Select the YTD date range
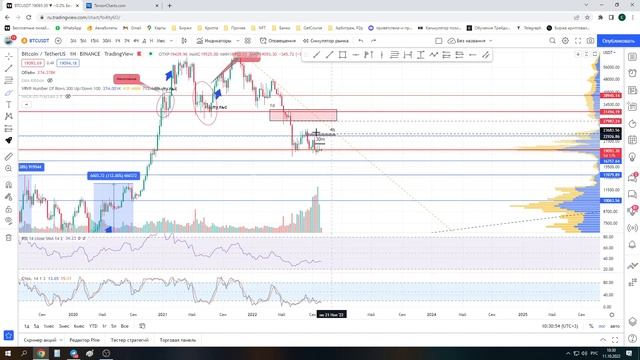This screenshot has width=640, height=360. point(93,326)
